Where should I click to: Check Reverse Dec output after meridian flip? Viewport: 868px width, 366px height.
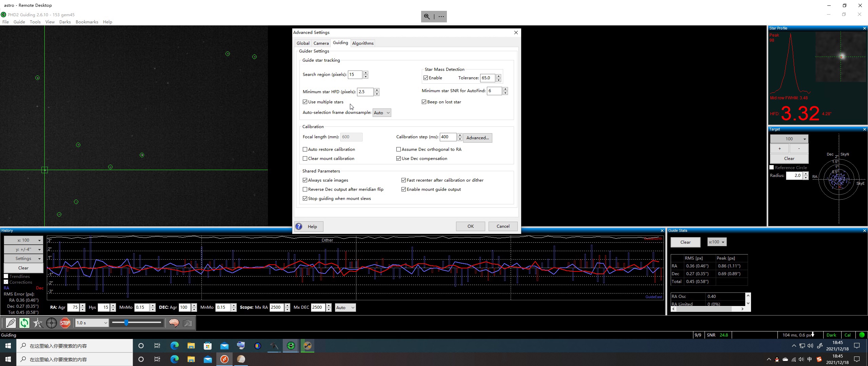[305, 189]
